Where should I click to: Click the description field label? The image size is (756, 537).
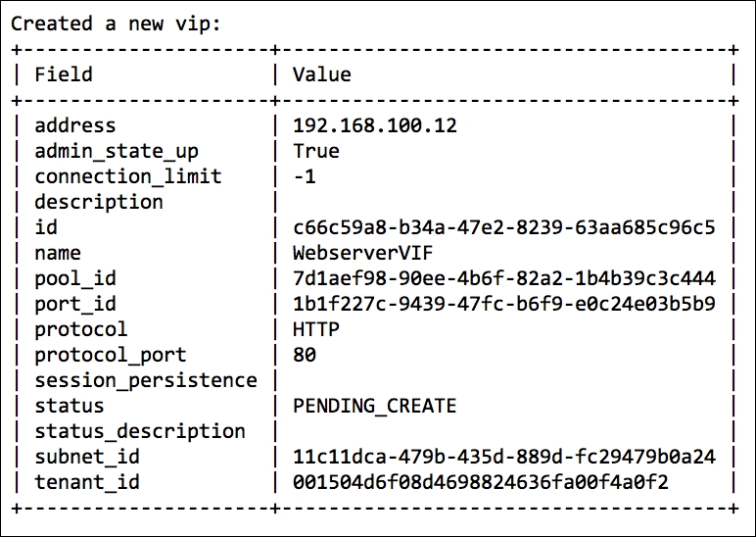99,202
